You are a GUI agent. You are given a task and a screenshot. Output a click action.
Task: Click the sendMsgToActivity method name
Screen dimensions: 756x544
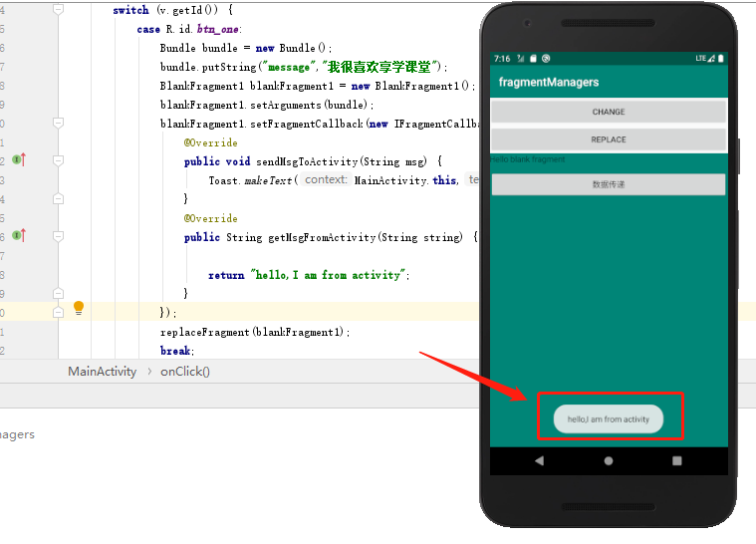pos(307,161)
